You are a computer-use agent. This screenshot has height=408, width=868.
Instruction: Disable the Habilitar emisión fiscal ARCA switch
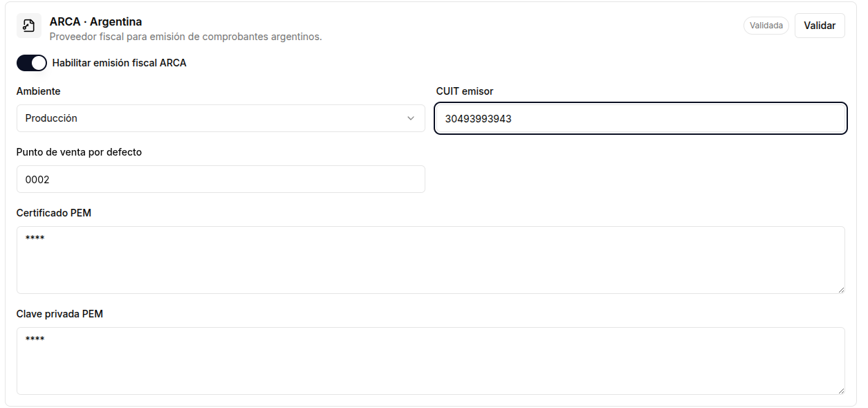32,63
